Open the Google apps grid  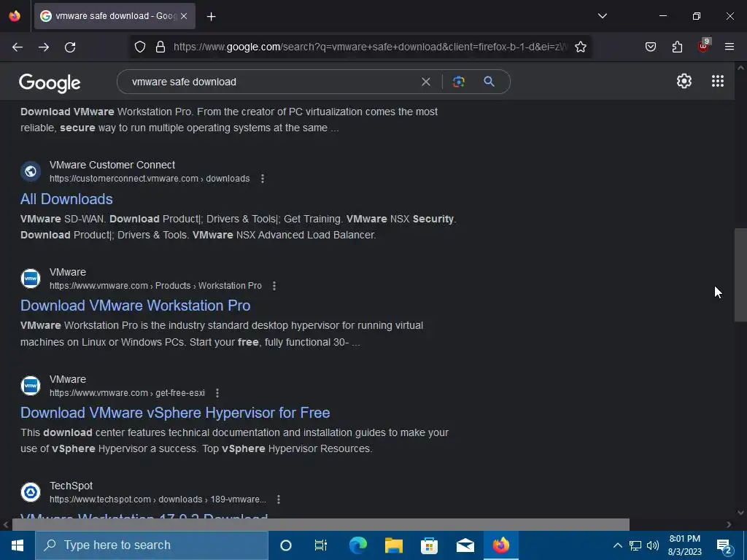(x=718, y=81)
